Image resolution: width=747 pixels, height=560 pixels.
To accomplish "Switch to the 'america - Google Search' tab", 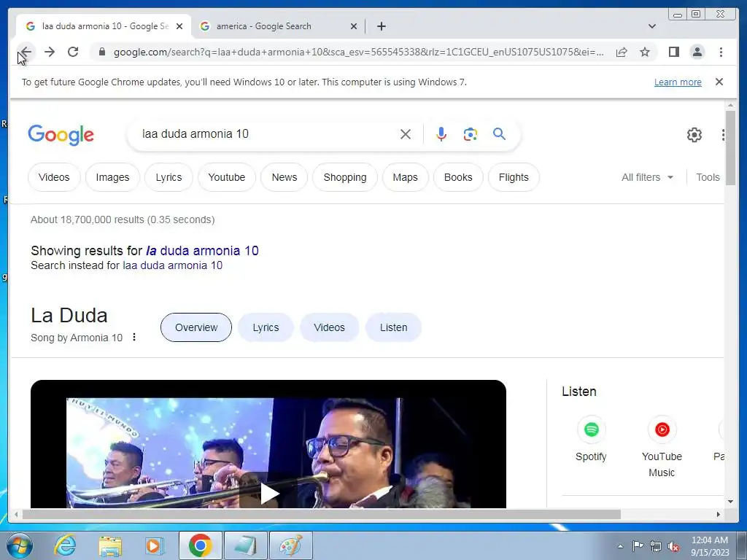I will 278,26.
